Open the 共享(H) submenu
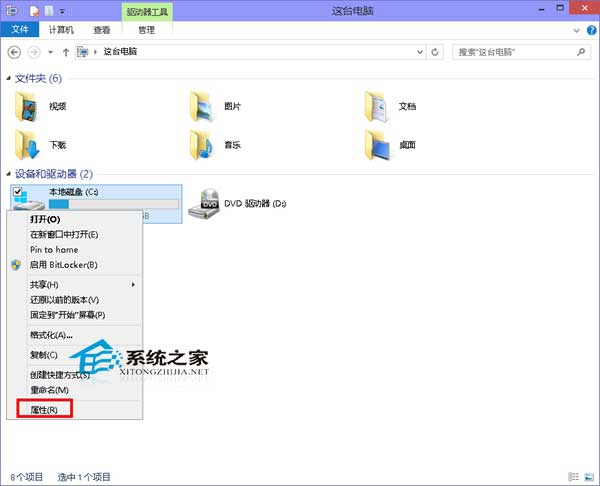The height and width of the screenshot is (486, 600). point(74,285)
